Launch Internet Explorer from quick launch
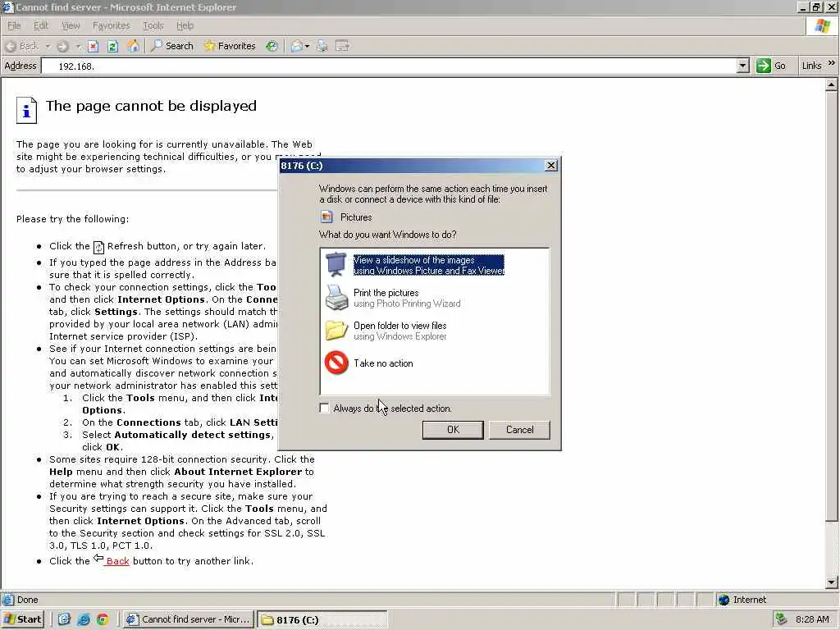The height and width of the screenshot is (630, 840). (x=84, y=620)
